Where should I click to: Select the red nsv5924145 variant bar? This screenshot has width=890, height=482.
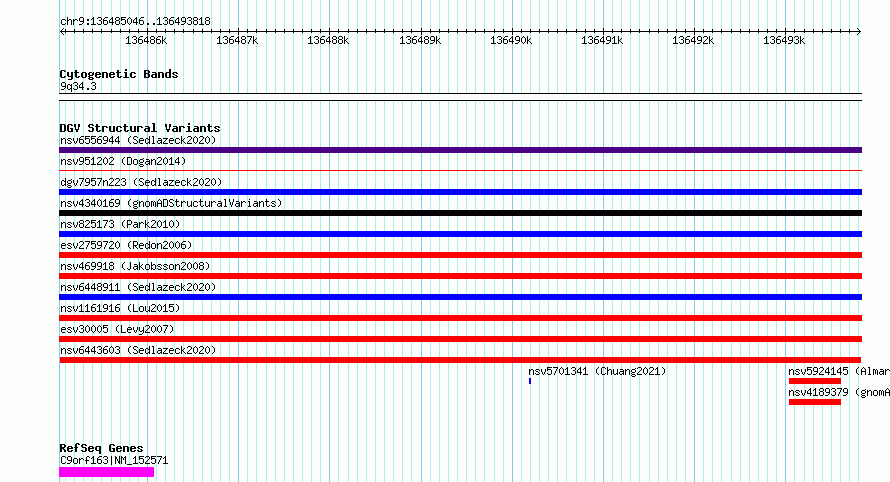(815, 381)
